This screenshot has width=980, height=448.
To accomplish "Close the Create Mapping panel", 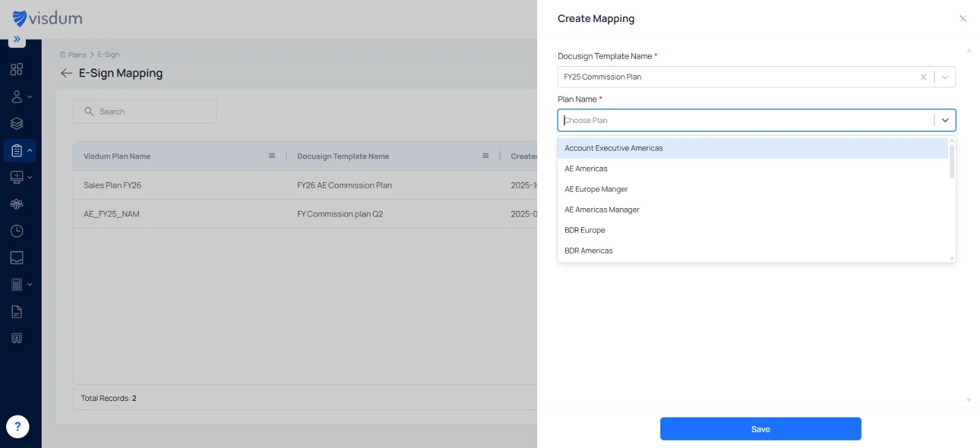I will click(x=963, y=18).
